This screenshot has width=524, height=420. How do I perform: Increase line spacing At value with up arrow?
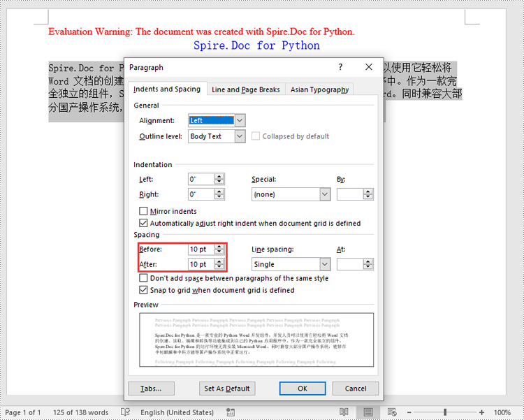pyautogui.click(x=368, y=261)
